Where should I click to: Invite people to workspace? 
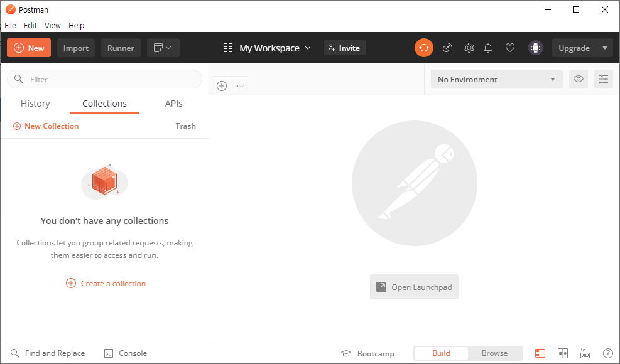coord(345,48)
